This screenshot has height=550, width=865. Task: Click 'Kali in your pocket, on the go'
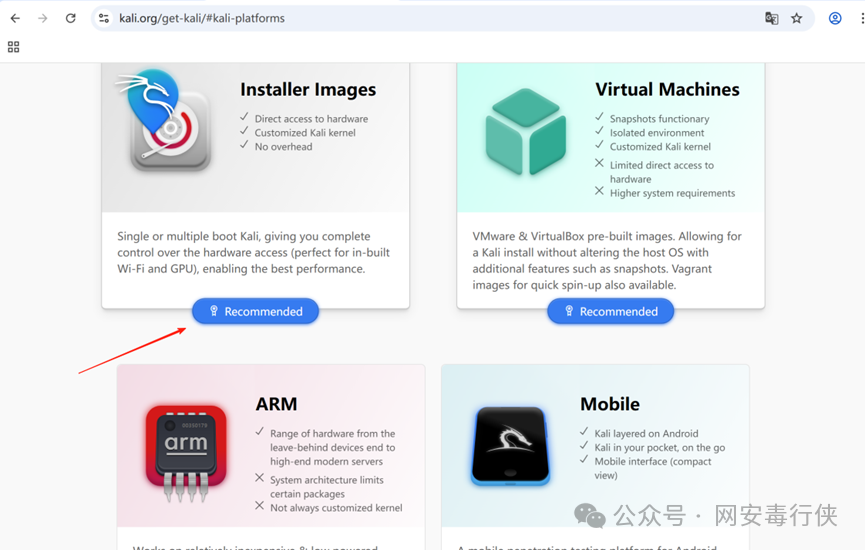click(659, 447)
